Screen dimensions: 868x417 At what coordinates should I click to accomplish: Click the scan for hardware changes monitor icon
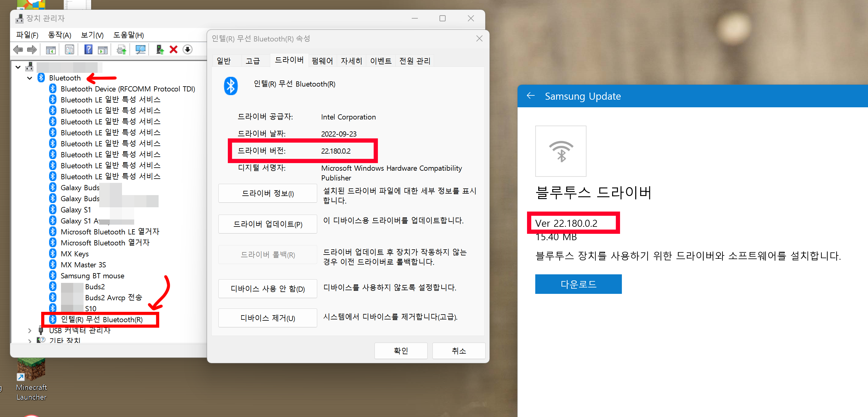tap(140, 50)
